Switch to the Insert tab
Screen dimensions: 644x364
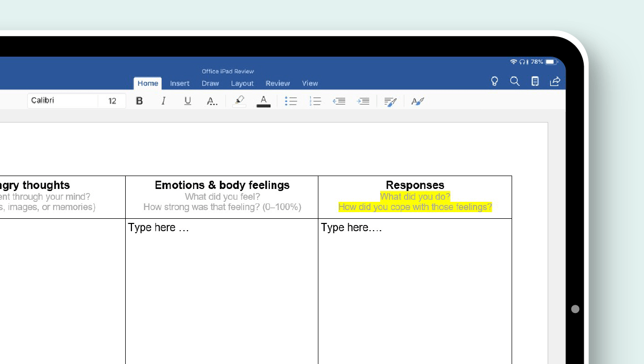(x=180, y=83)
